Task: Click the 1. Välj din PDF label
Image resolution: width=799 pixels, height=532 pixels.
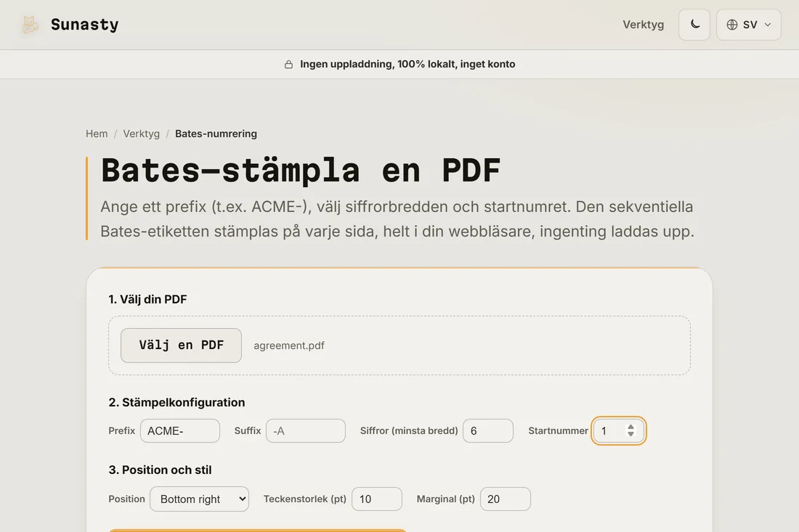Action: pos(147,299)
